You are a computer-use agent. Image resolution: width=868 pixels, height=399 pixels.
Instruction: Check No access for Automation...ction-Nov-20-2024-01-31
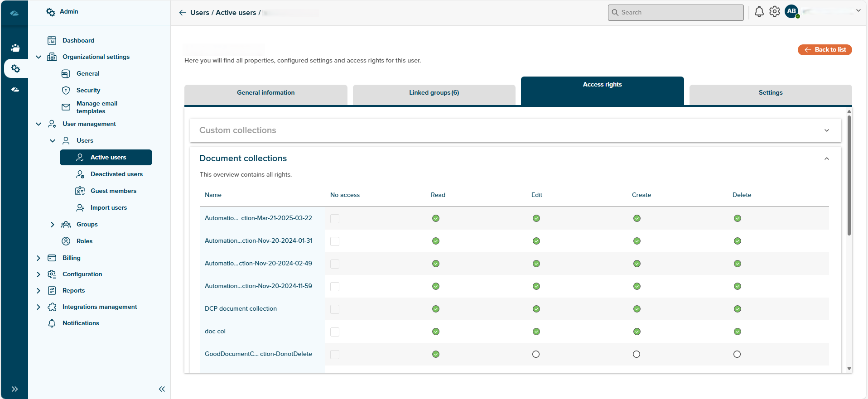(x=335, y=241)
